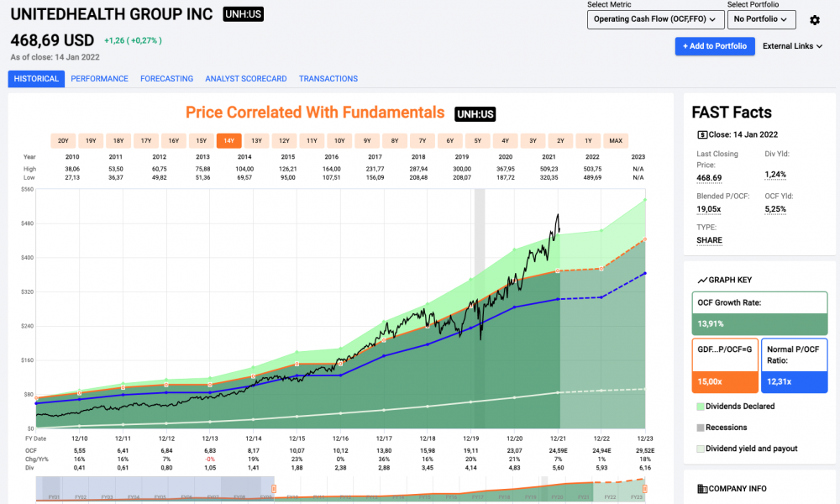Open the No Portfolio dropdown

762,19
